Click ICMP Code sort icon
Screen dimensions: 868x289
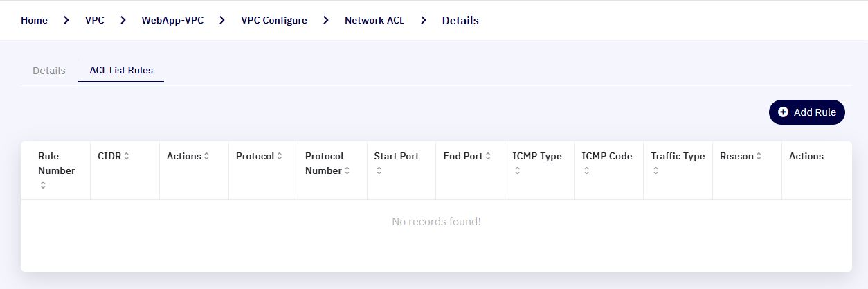coord(586,171)
